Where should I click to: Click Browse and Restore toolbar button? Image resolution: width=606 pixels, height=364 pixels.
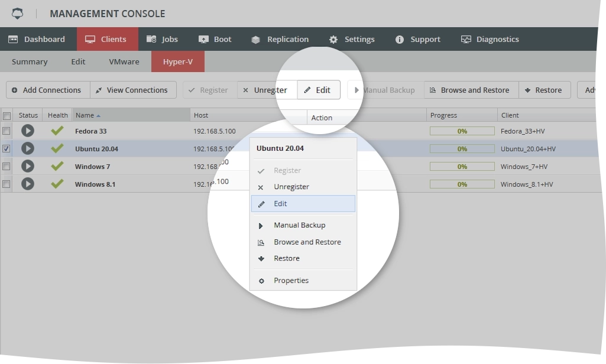click(x=471, y=90)
